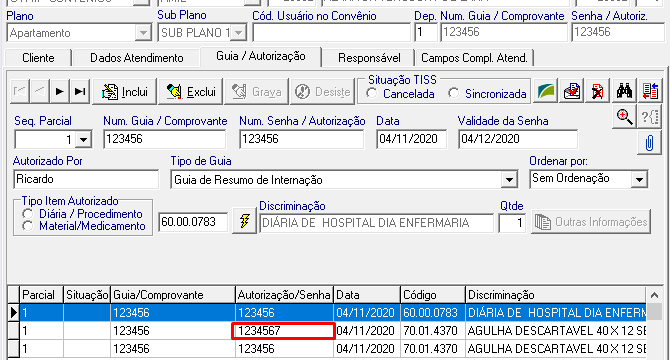670x360 pixels.
Task: Expand the Seq. Parcial dropdown
Action: tap(84, 139)
